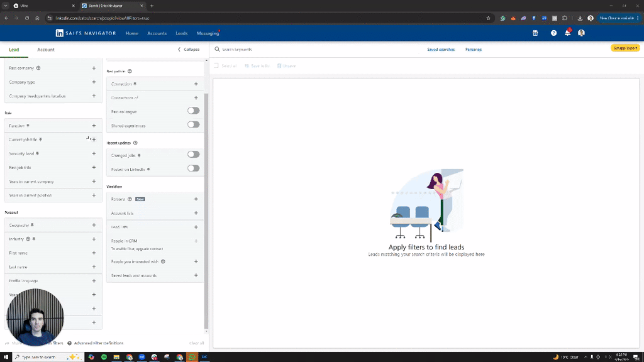The image size is (644, 362).
Task: Enable the Changed jobs toggle
Action: [193, 154]
